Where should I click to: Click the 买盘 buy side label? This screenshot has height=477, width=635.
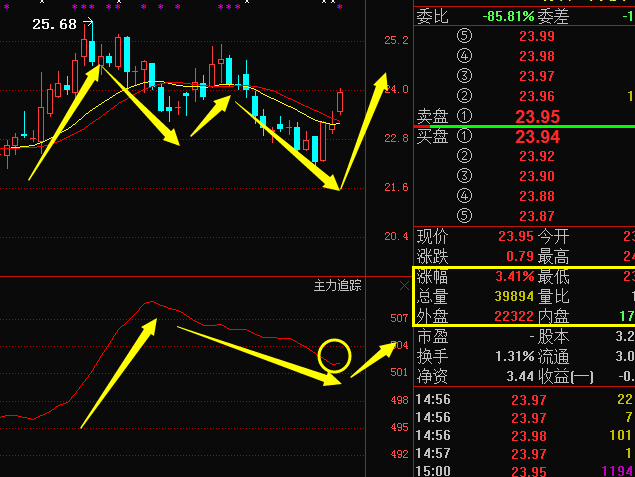tap(432, 136)
